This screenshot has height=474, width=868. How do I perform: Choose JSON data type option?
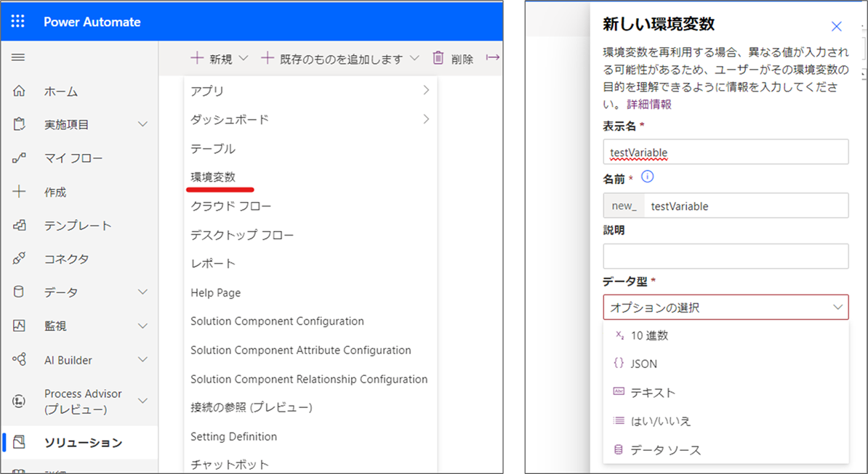[726, 363]
